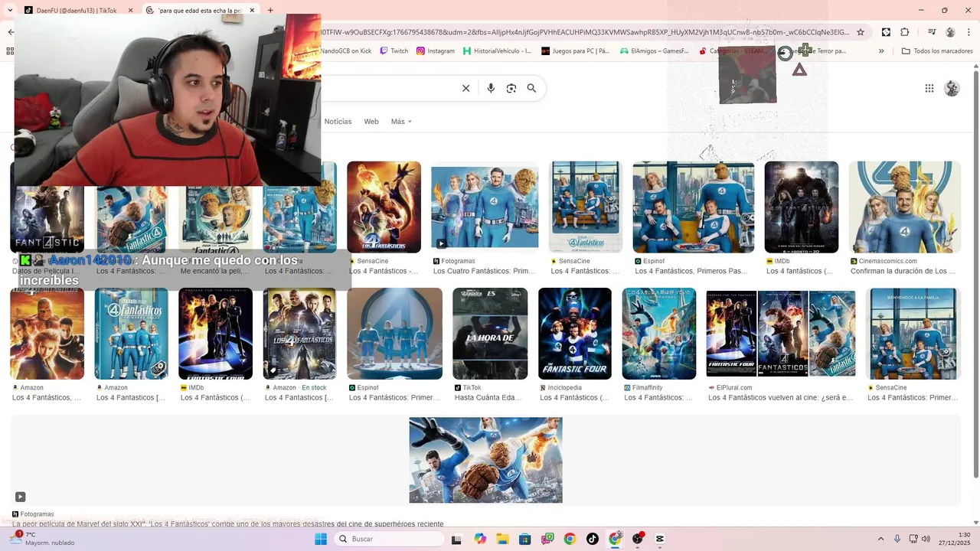This screenshot has width=980, height=551.
Task: Open the ElPlural.com 'vuelven al cine' image
Action: coord(781,334)
